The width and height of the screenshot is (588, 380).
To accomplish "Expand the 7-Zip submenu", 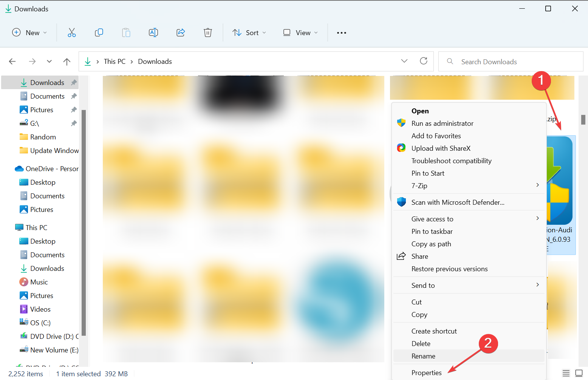I will 537,185.
